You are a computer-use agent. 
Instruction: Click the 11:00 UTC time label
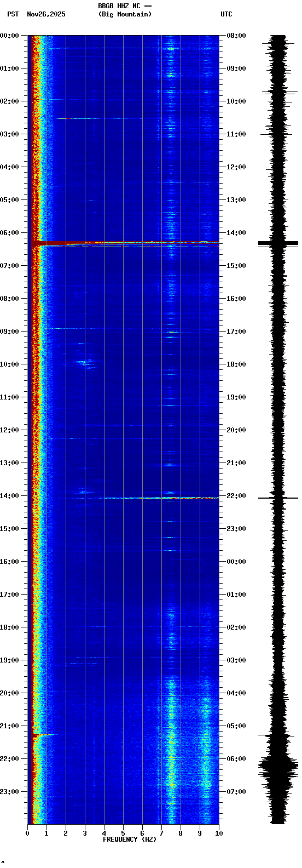pos(236,134)
